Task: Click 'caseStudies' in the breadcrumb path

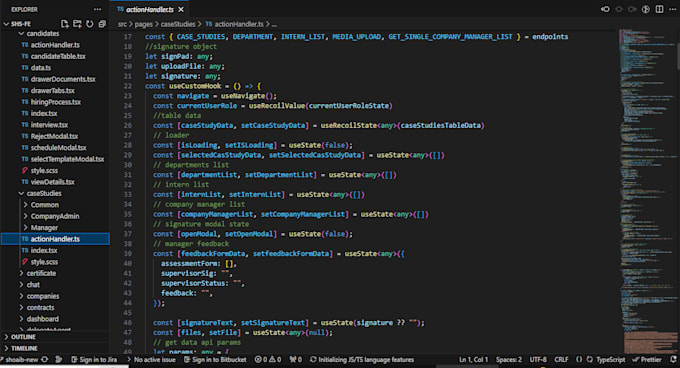Action: coord(178,24)
